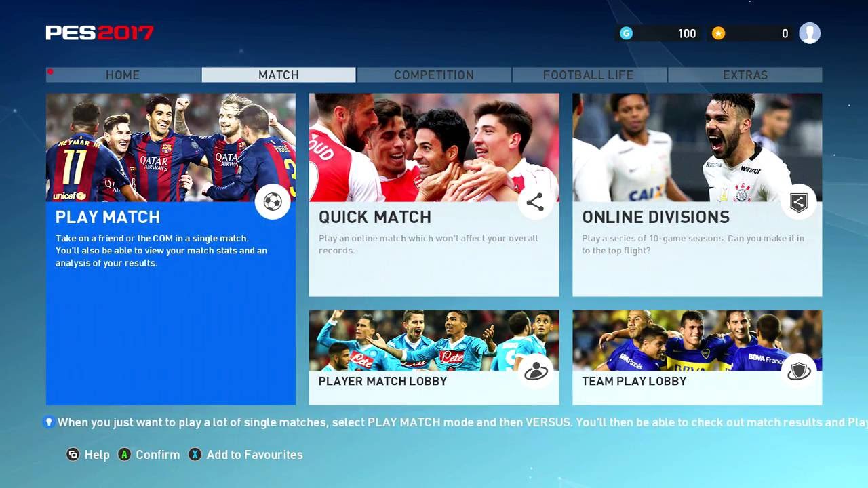
Task: Select the PLAY MATCH title
Action: [x=108, y=217]
